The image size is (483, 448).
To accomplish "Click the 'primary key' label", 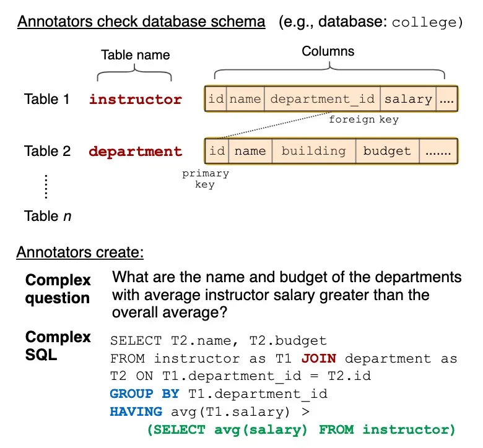I will tap(206, 179).
